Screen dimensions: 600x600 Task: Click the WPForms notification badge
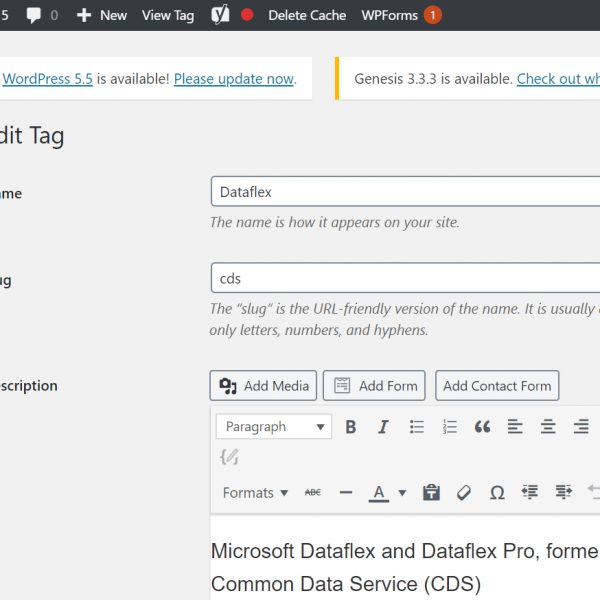433,15
